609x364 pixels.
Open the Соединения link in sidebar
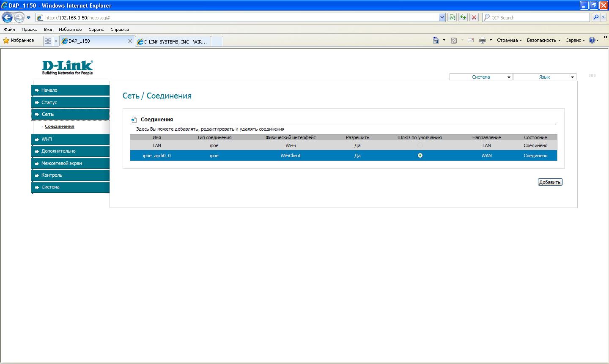59,126
